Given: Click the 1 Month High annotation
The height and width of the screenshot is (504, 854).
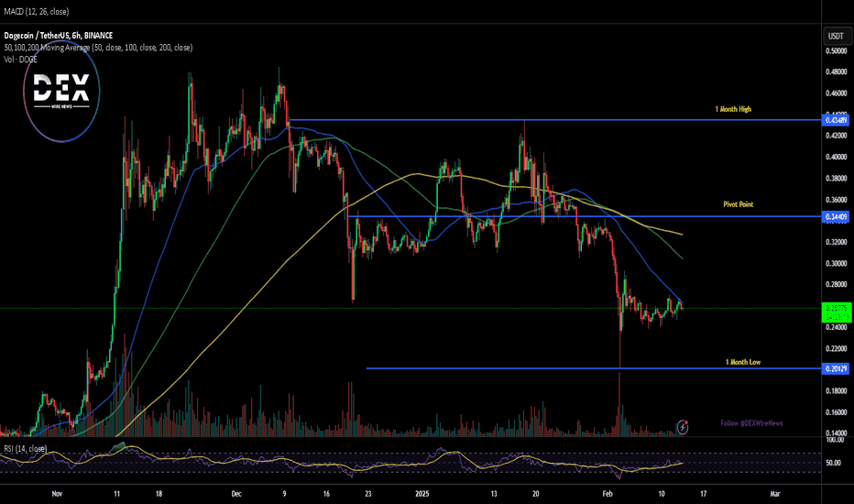Looking at the screenshot, I should click(733, 109).
